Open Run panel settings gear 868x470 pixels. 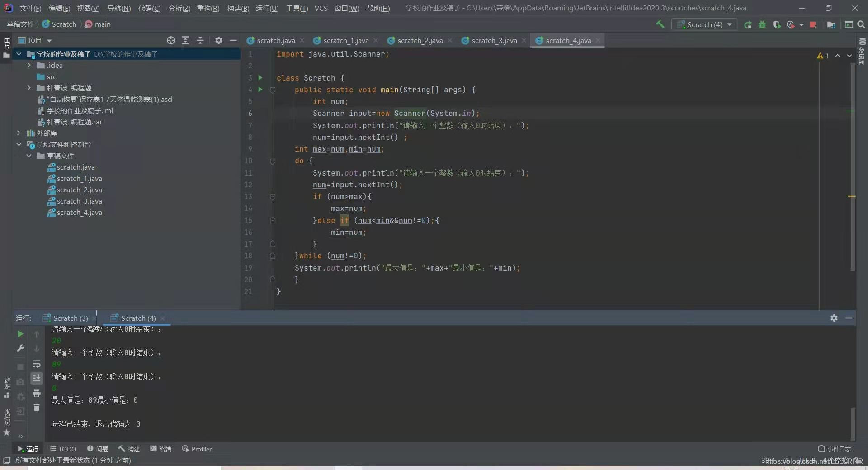click(x=834, y=318)
